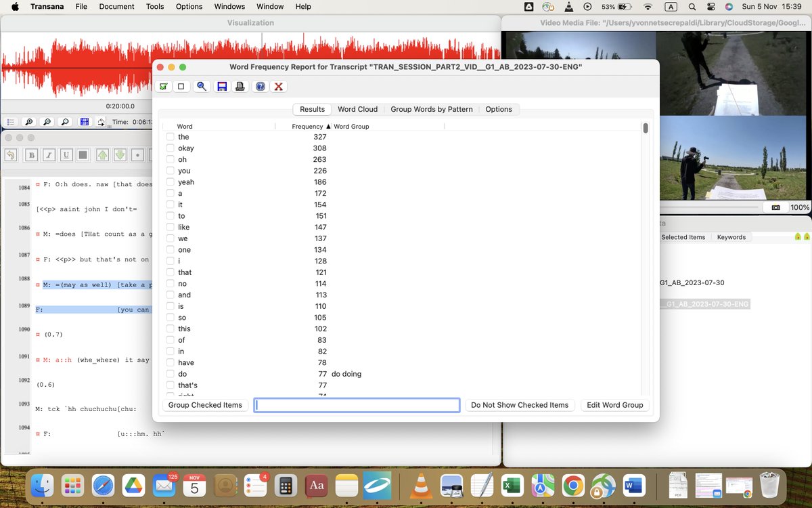This screenshot has width=812, height=508.
Task: Click the Check All button in Word Frequency Report
Action: tap(163, 86)
